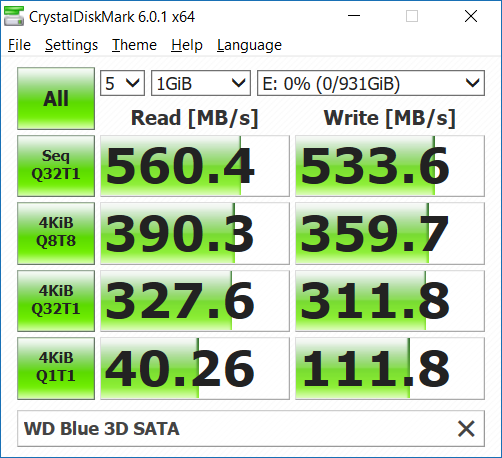Click the Seq read result 560.4

pyautogui.click(x=195, y=166)
